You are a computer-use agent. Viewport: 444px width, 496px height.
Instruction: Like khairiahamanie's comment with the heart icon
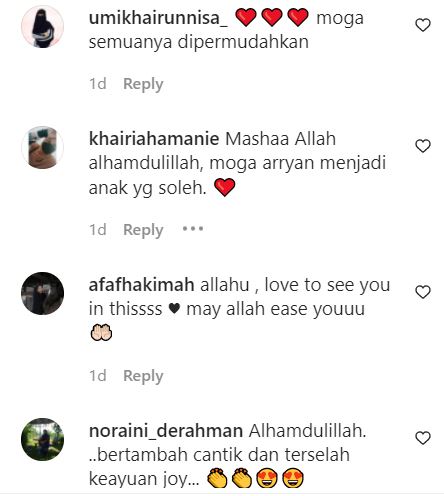pos(423,146)
